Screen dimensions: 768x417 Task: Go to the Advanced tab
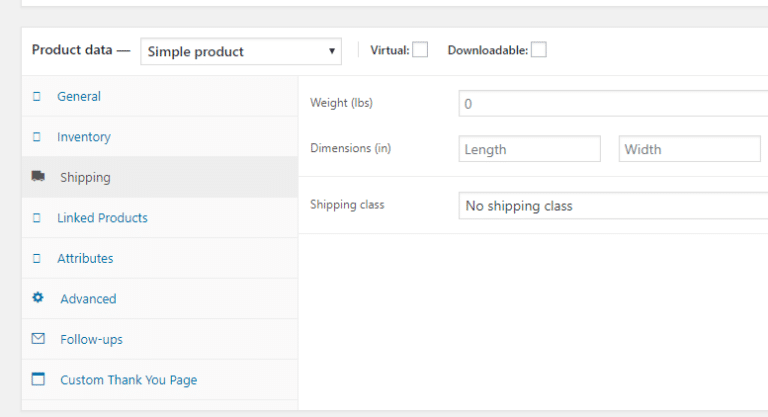[88, 299]
